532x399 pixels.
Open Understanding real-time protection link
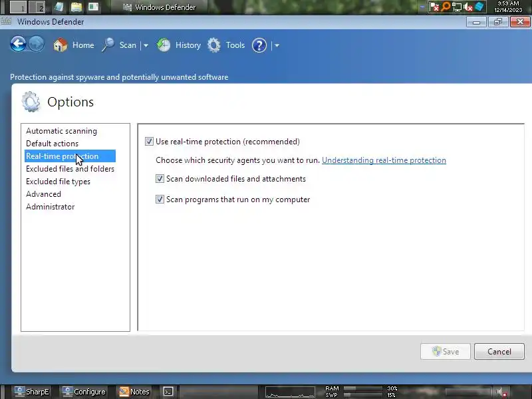click(384, 160)
